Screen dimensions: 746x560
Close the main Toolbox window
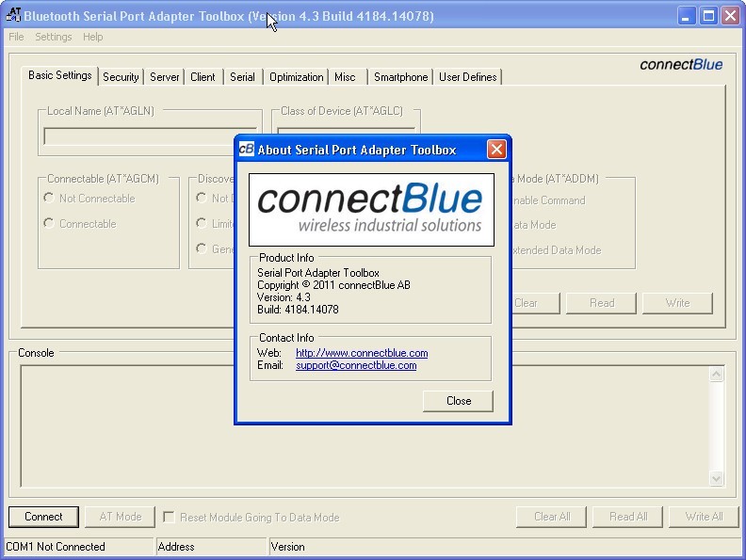pos(730,16)
